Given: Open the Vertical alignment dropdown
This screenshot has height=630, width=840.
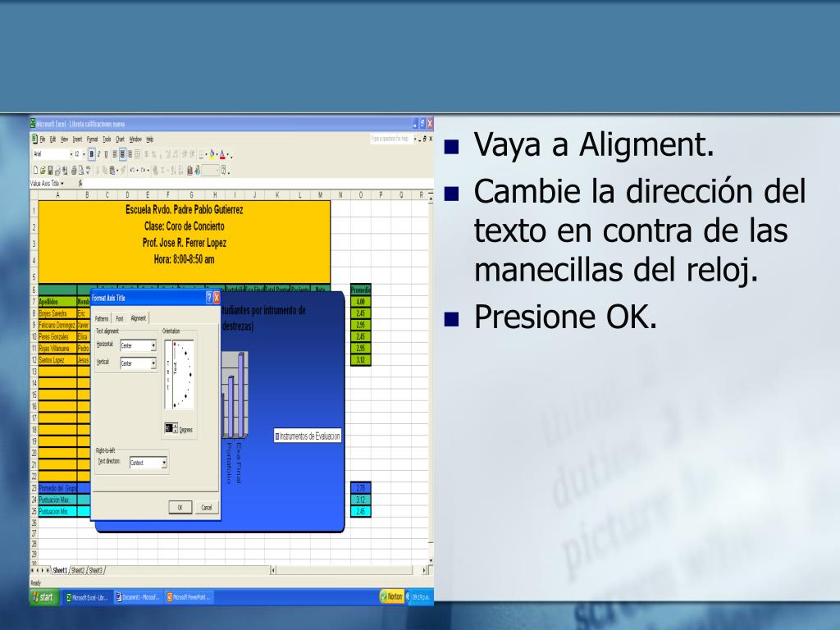Looking at the screenshot, I should pos(153,363).
